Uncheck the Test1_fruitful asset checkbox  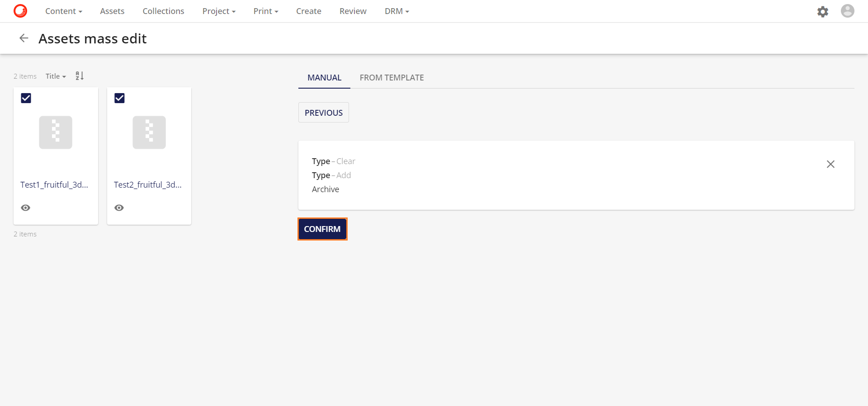26,98
